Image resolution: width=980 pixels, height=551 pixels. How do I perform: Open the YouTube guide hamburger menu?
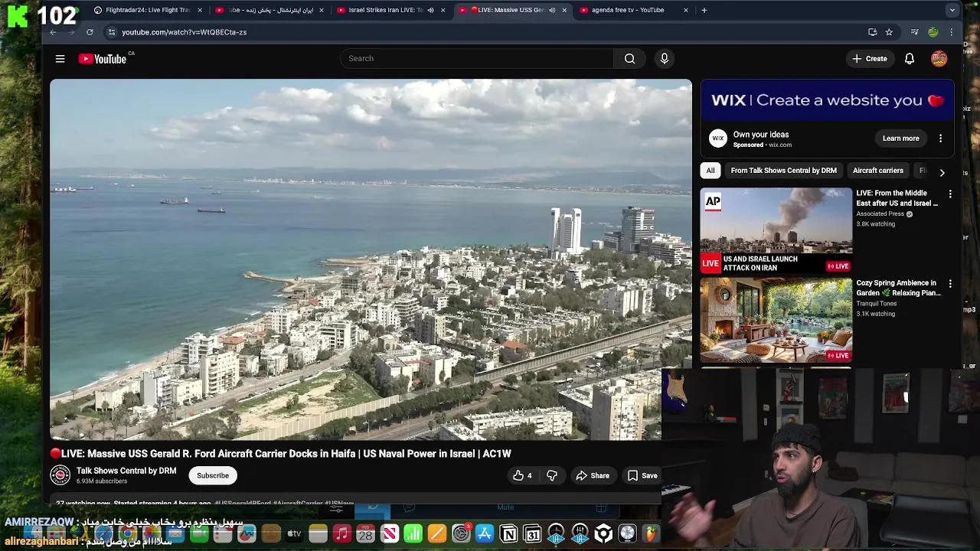60,59
